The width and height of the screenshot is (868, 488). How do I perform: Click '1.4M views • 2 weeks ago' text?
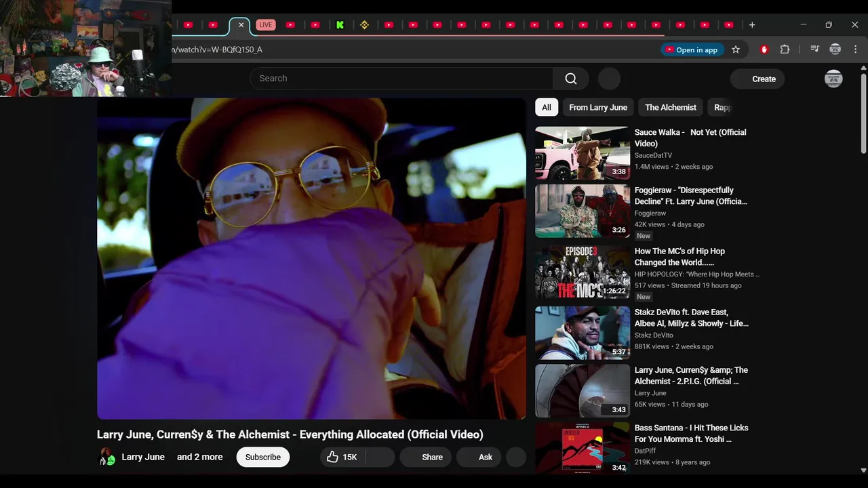pyautogui.click(x=673, y=167)
